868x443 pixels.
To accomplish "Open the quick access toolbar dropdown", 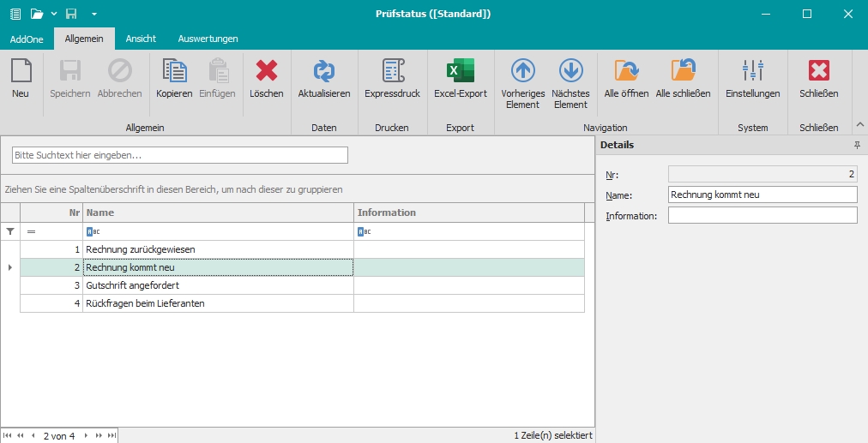I will [x=94, y=14].
